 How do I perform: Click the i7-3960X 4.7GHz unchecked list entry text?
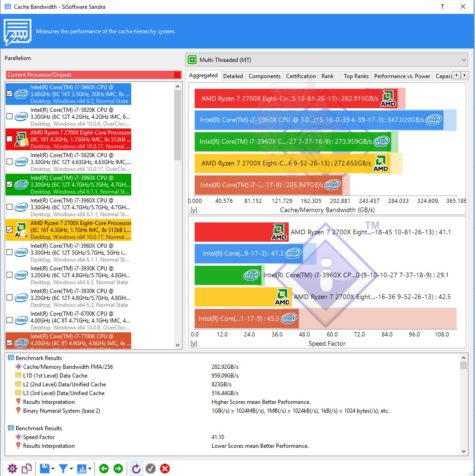(x=80, y=207)
